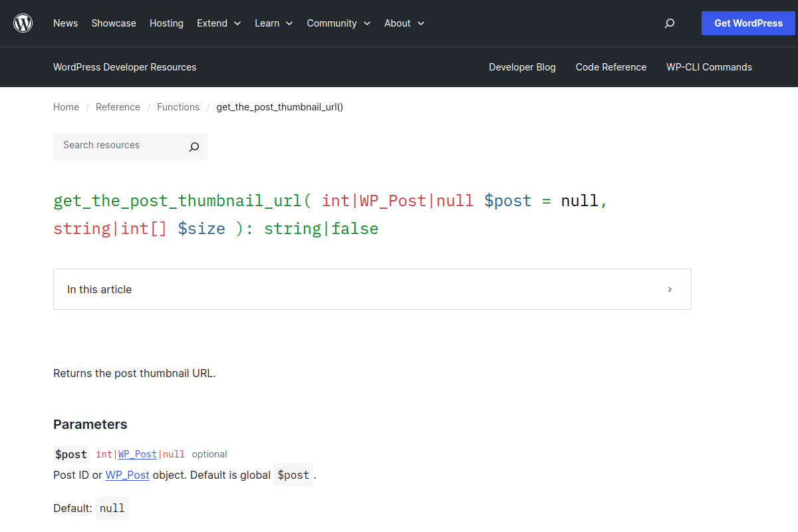Viewport: 798px width, 532px height.
Task: Open Code Reference section
Action: click(611, 67)
